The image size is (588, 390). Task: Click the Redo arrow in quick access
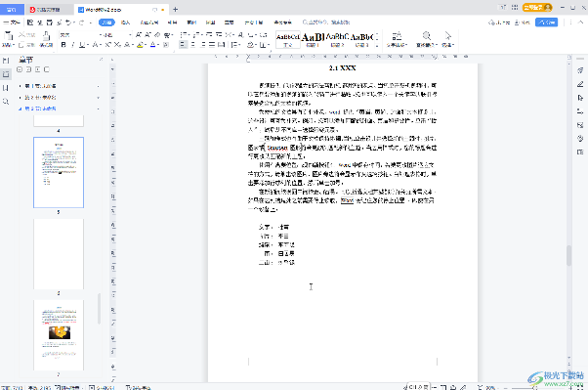tap(81, 22)
